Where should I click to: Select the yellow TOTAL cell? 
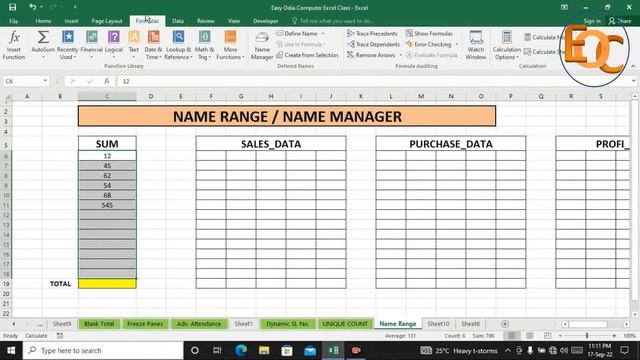107,284
